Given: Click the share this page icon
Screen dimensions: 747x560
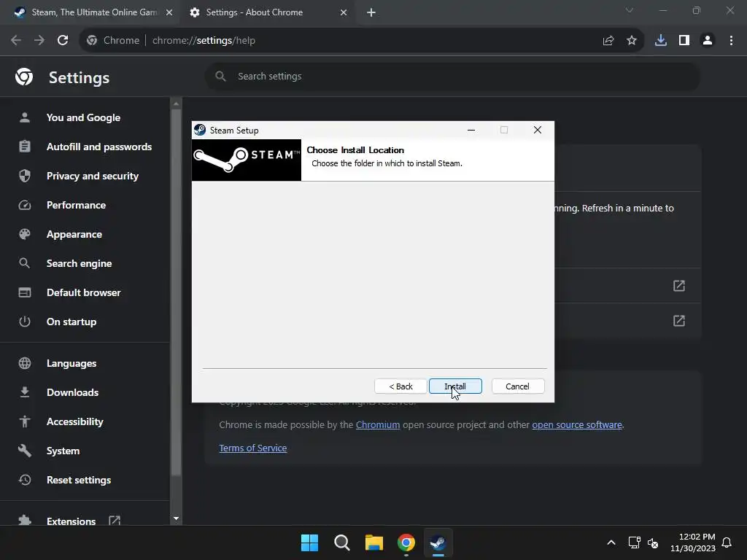Looking at the screenshot, I should tap(608, 41).
